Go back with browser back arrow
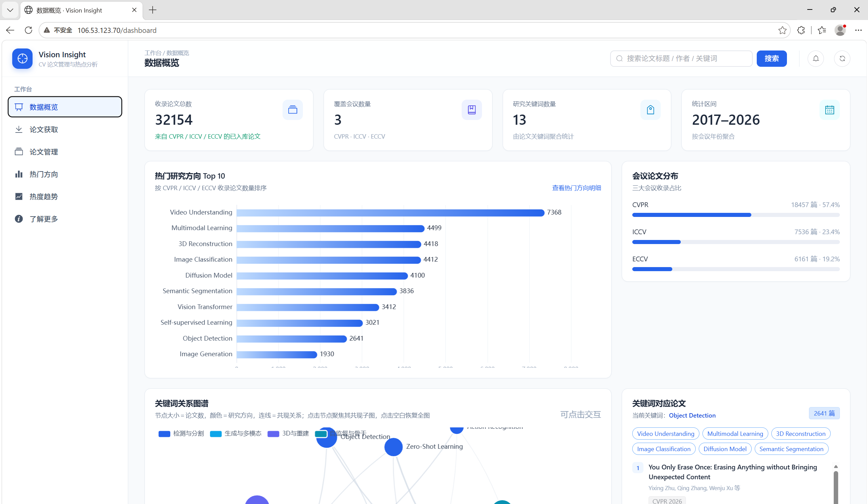868x504 pixels. click(10, 30)
